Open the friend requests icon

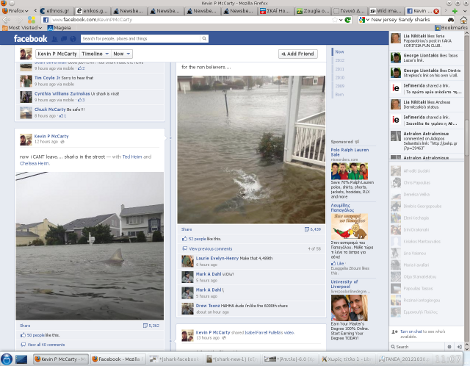[55, 39]
